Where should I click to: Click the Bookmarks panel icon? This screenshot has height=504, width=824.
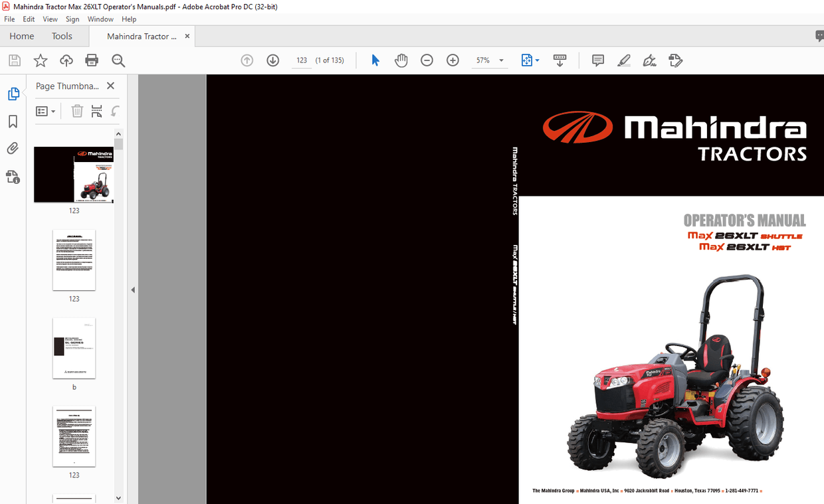click(x=13, y=121)
